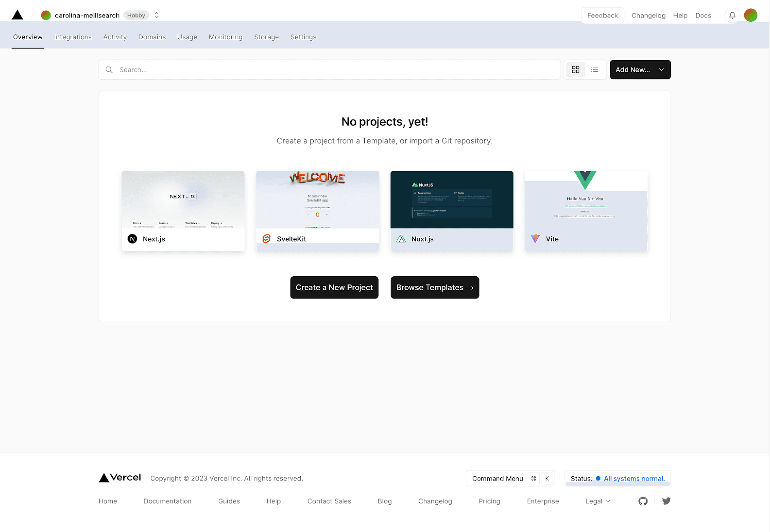770x532 pixels.
Task: Open the Enterprise footer link
Action: (x=543, y=501)
